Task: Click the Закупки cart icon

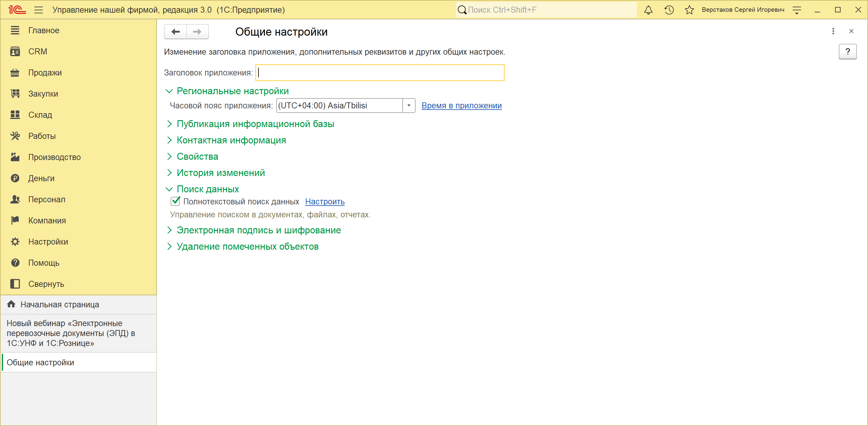Action: (15, 94)
